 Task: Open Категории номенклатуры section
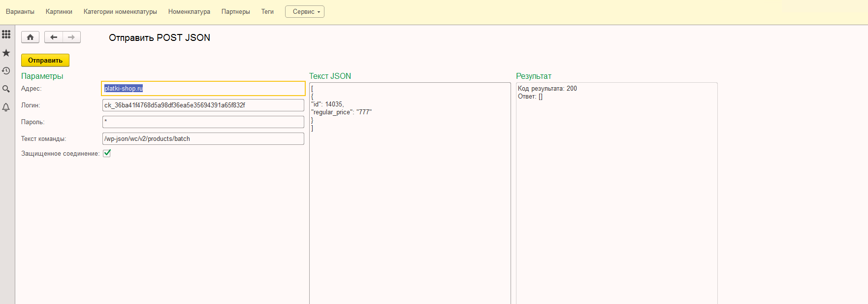(x=120, y=12)
